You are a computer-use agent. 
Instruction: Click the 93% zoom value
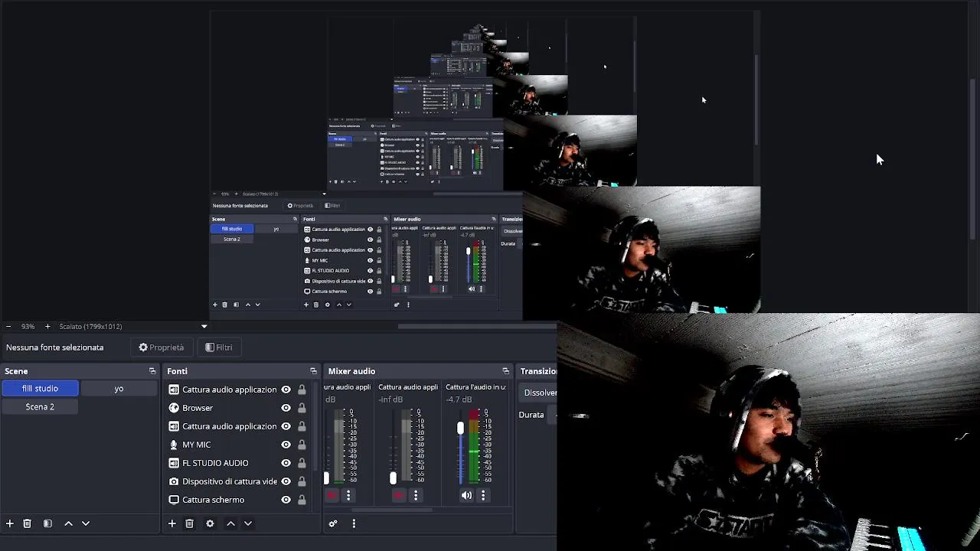pos(28,327)
